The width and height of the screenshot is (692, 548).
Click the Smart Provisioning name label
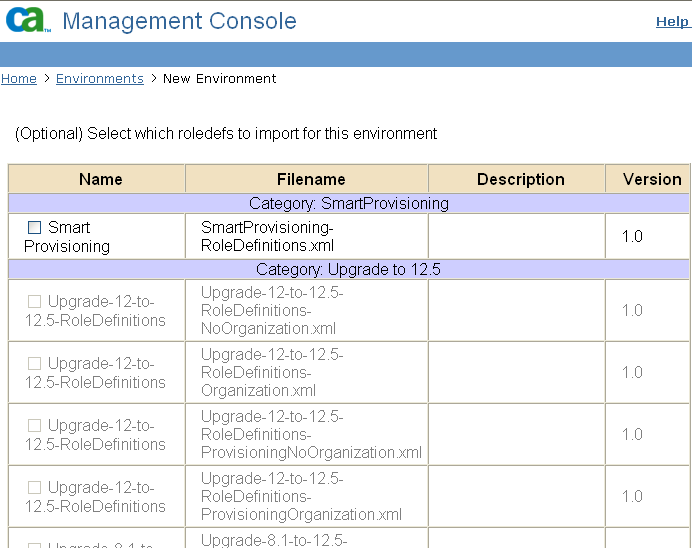pyautogui.click(x=67, y=237)
